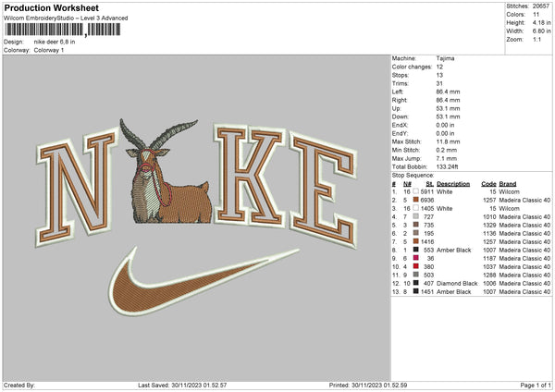
Task: Click the white swatch in the 1405-stitch row
Action: (415, 208)
